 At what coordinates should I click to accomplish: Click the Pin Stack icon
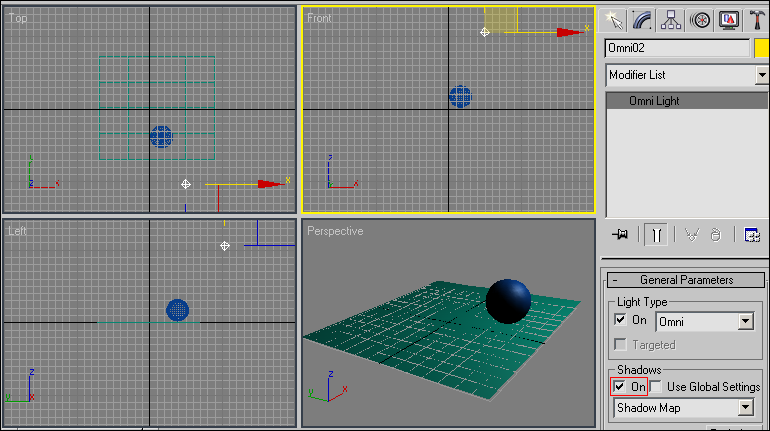(x=619, y=234)
